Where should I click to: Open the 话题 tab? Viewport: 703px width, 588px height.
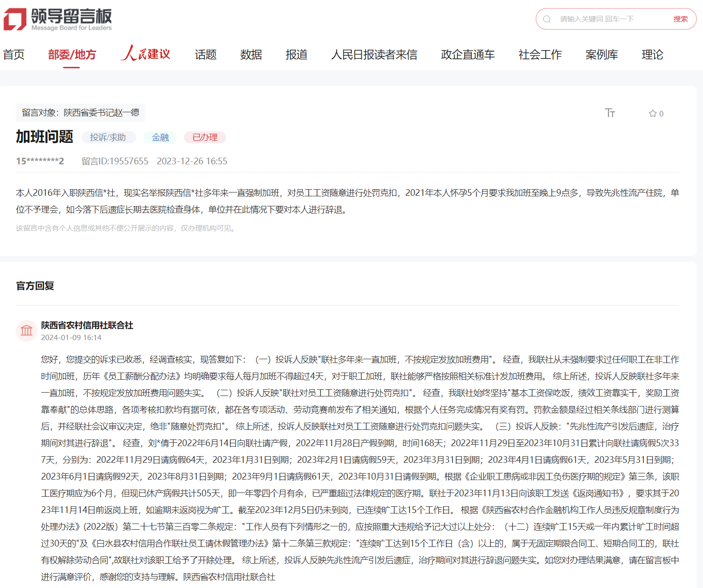206,54
